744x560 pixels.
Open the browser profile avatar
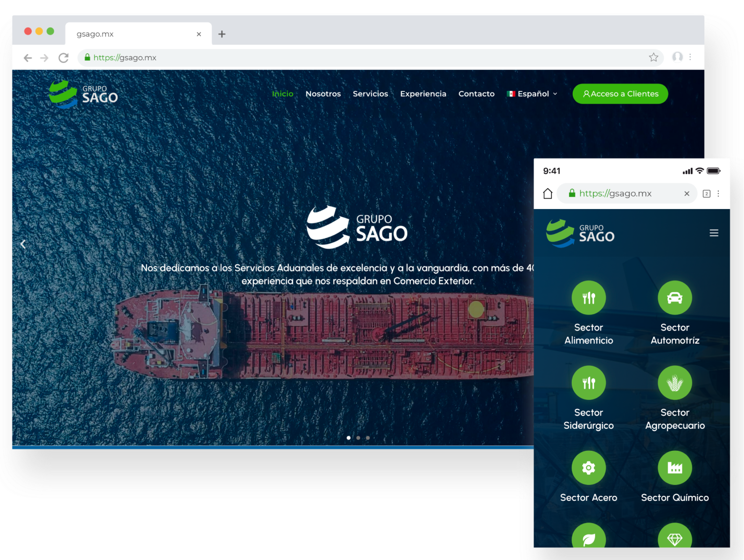(x=677, y=57)
